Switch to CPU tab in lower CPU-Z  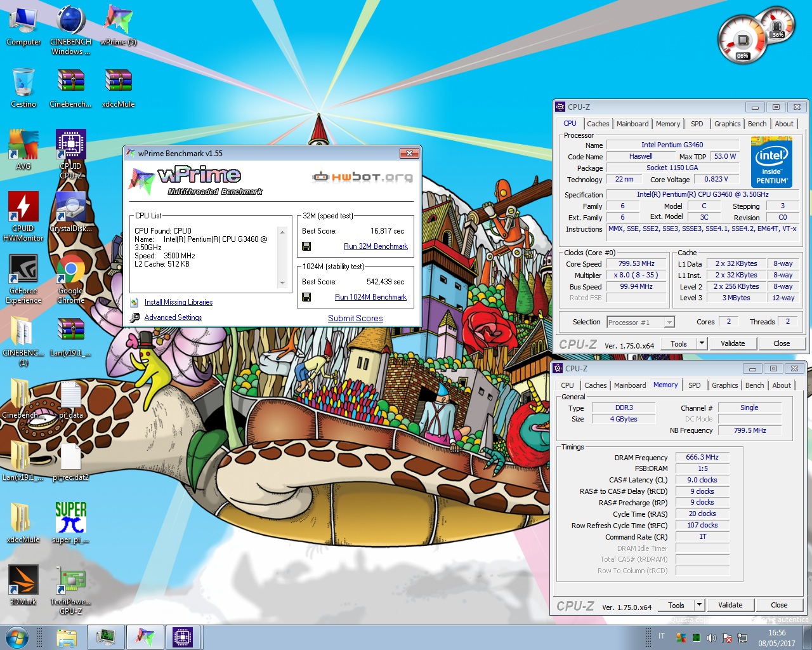pos(567,385)
